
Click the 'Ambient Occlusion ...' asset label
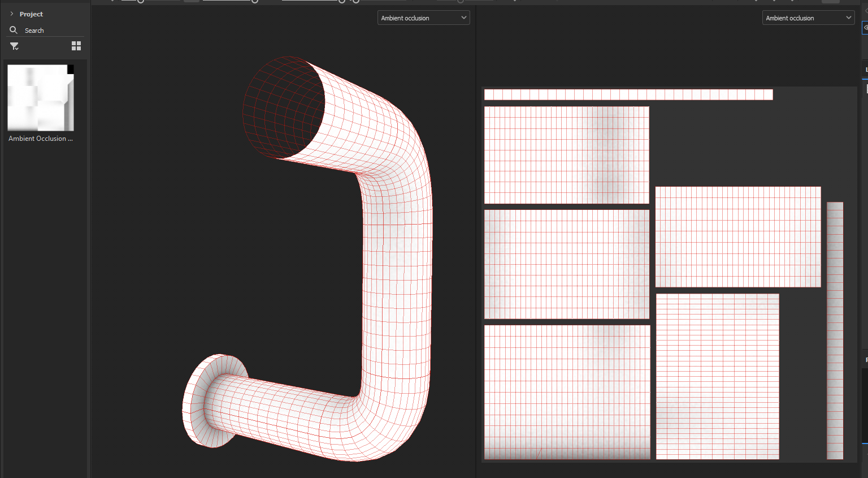click(41, 139)
